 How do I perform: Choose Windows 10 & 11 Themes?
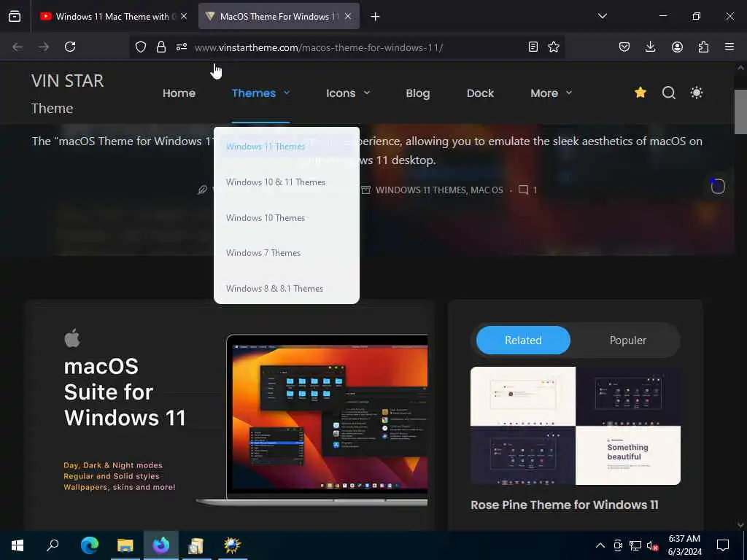275,182
